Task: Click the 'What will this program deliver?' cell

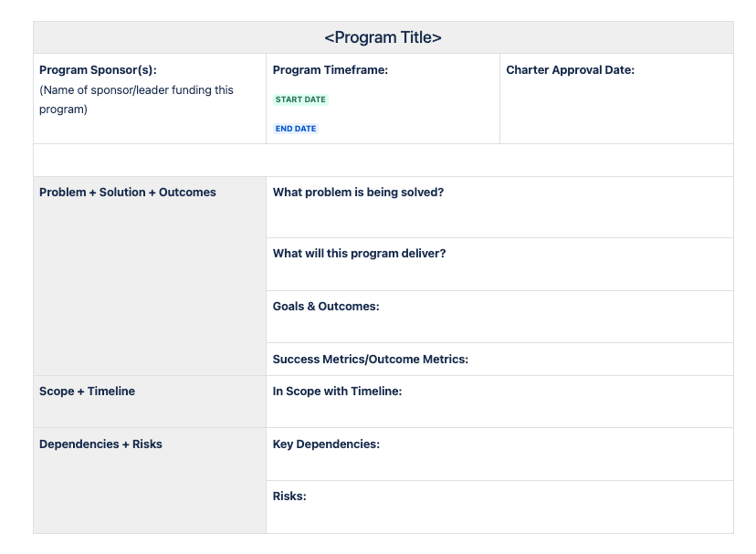Action: click(x=499, y=265)
